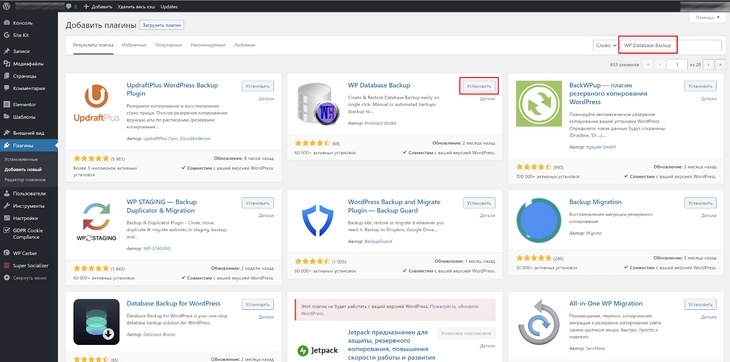Expand the Помощь help dropdown
This screenshot has width=730, height=362.
(x=708, y=18)
